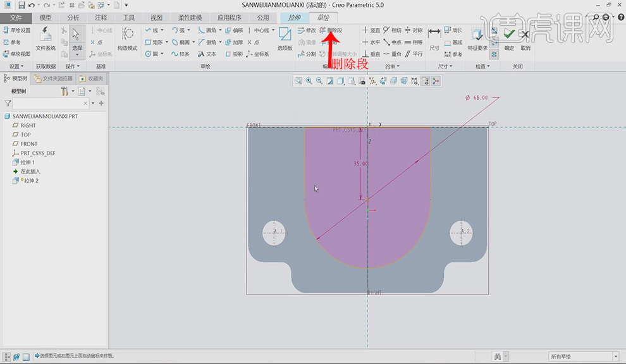Open the 所有草绘 selection filter dropdown
Viewport: 626px width, 364px height.
click(583, 357)
